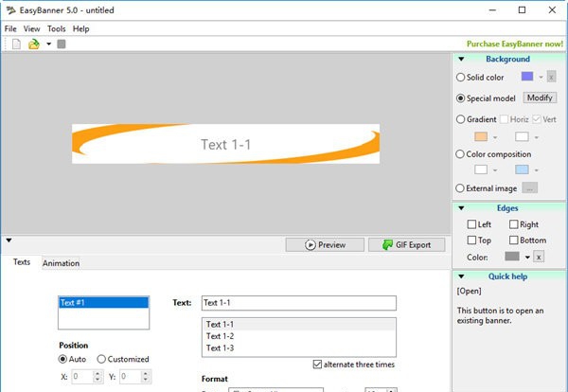This screenshot has height=392, width=568.
Task: Open white composition color dropdown arrow
Action: (495, 169)
